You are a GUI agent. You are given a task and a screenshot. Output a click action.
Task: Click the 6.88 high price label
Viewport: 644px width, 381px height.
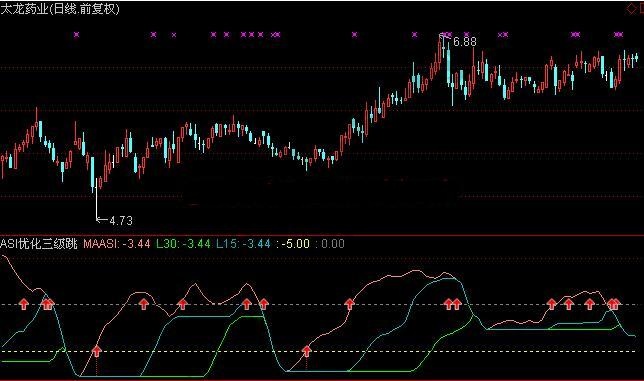click(x=465, y=41)
